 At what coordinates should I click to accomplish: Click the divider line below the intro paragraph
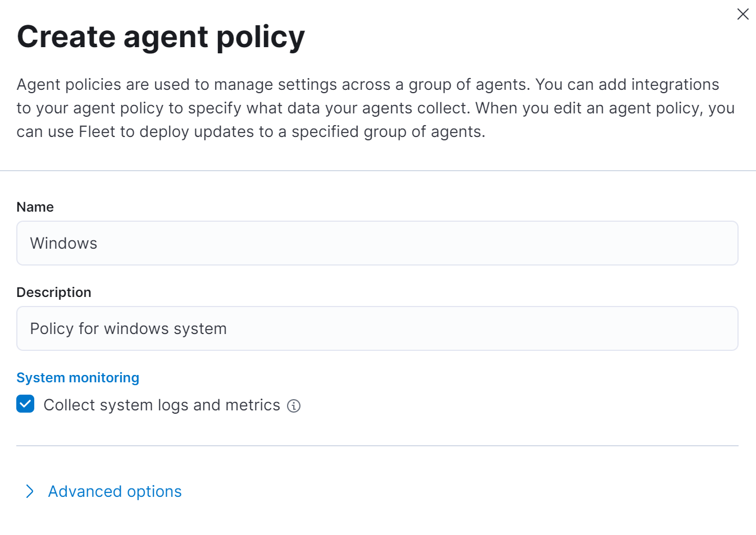[377, 171]
